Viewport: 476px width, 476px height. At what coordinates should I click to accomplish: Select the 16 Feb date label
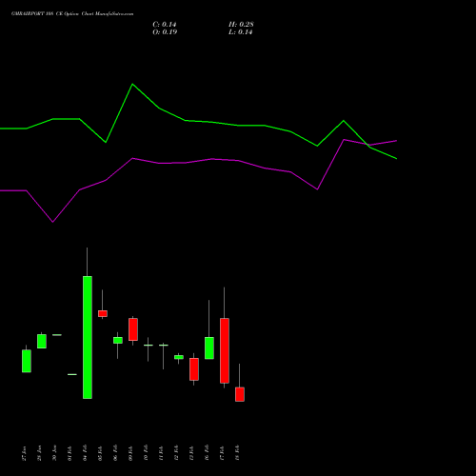(x=208, y=453)
